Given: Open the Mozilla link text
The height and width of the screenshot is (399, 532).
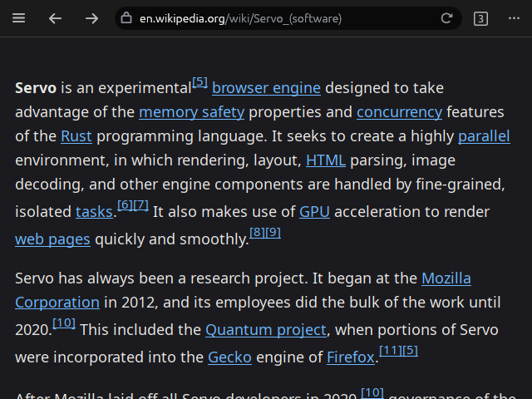Looking at the screenshot, I should pos(446,278).
